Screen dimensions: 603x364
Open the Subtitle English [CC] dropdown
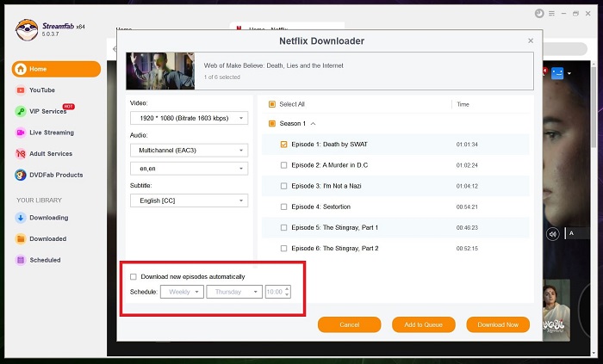tap(189, 201)
